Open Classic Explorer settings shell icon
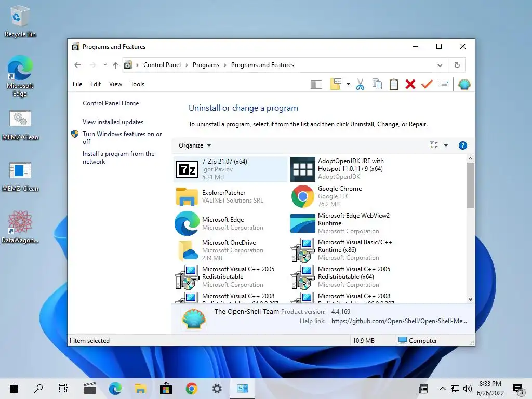532x399 pixels. tap(464, 84)
